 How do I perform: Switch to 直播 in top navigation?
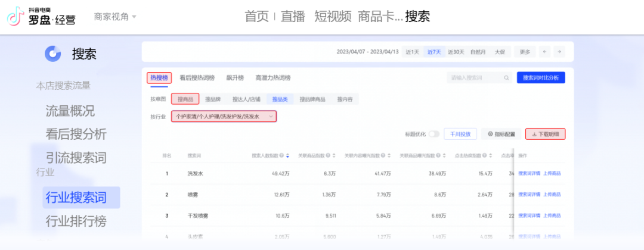pyautogui.click(x=293, y=17)
